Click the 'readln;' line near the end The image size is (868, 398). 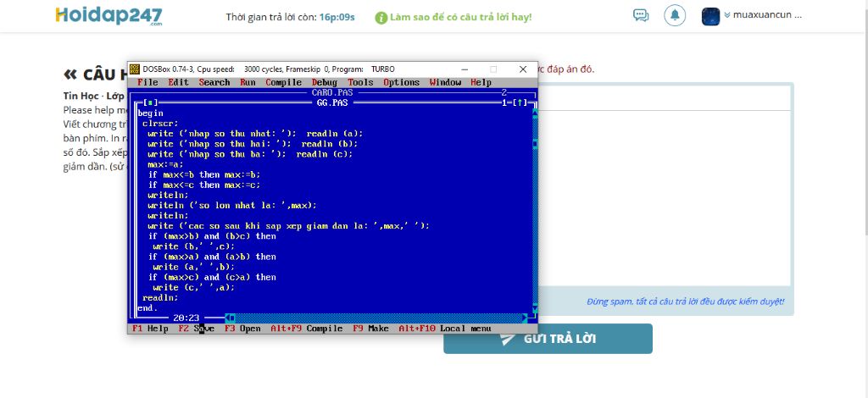[160, 297]
